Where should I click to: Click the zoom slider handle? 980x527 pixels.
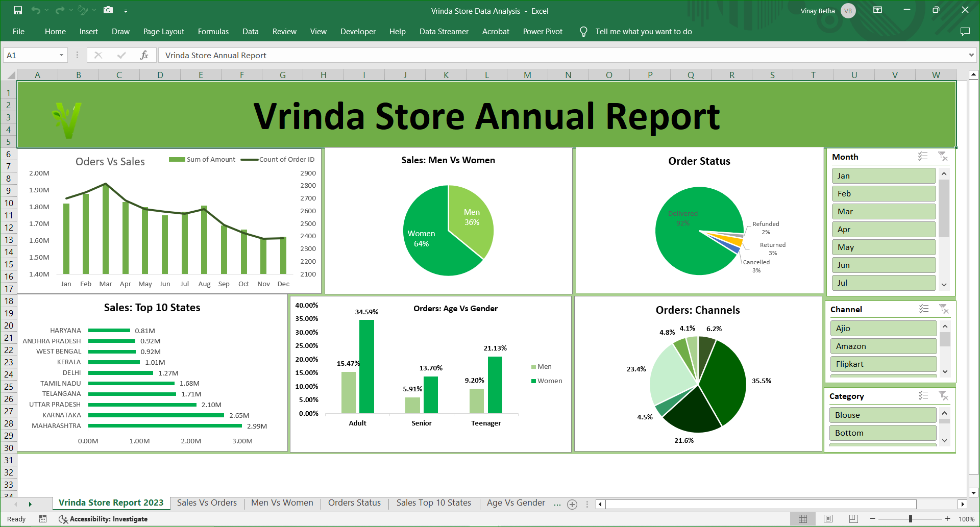910,519
